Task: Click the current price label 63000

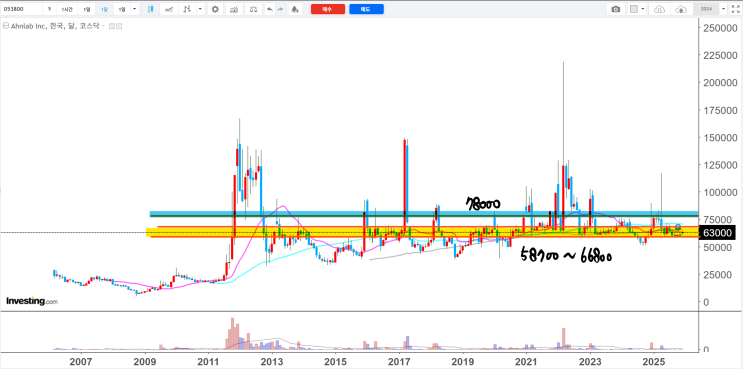Action: pos(717,233)
